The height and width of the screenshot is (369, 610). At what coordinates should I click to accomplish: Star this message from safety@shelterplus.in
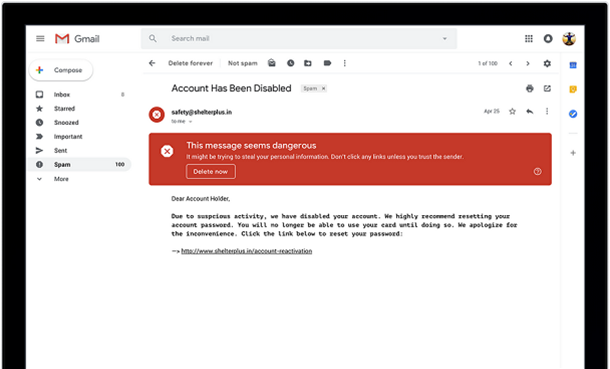(512, 112)
